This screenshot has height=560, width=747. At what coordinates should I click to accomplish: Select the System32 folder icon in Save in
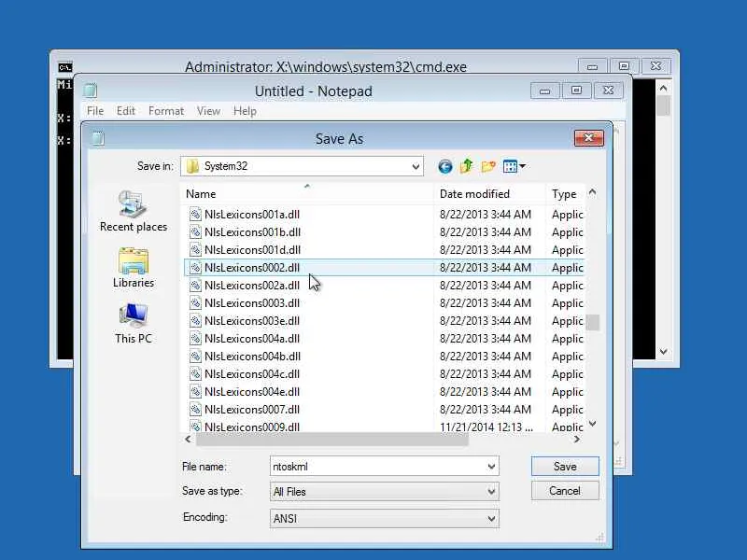192,166
